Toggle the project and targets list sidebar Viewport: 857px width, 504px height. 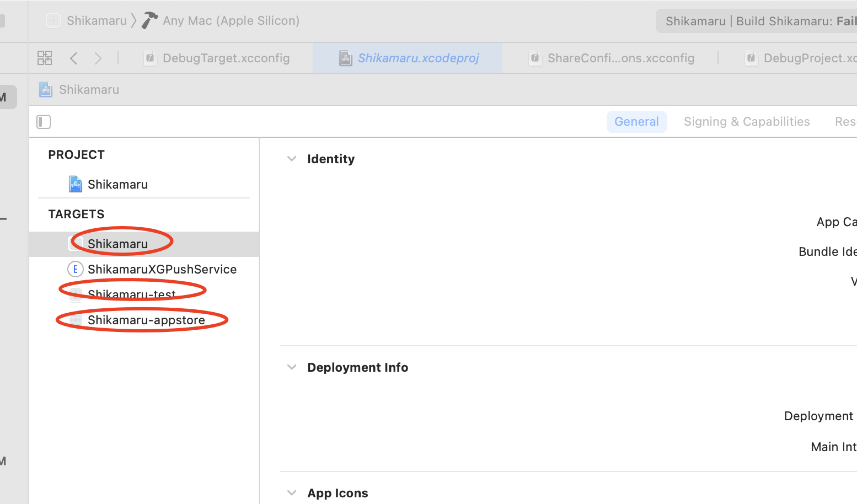pyautogui.click(x=44, y=122)
